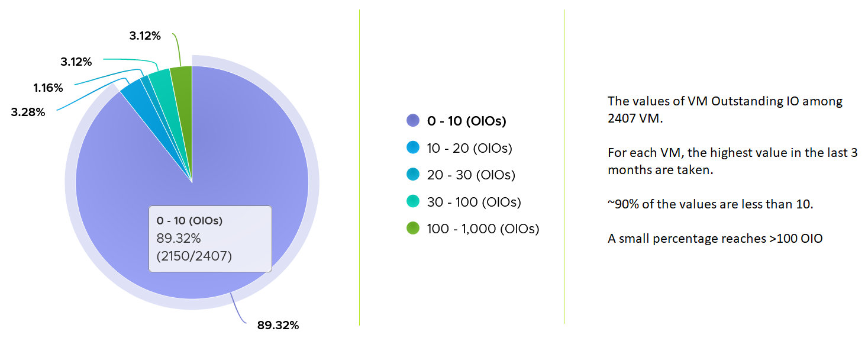Click the 89.32% label below the pie

coord(278,325)
